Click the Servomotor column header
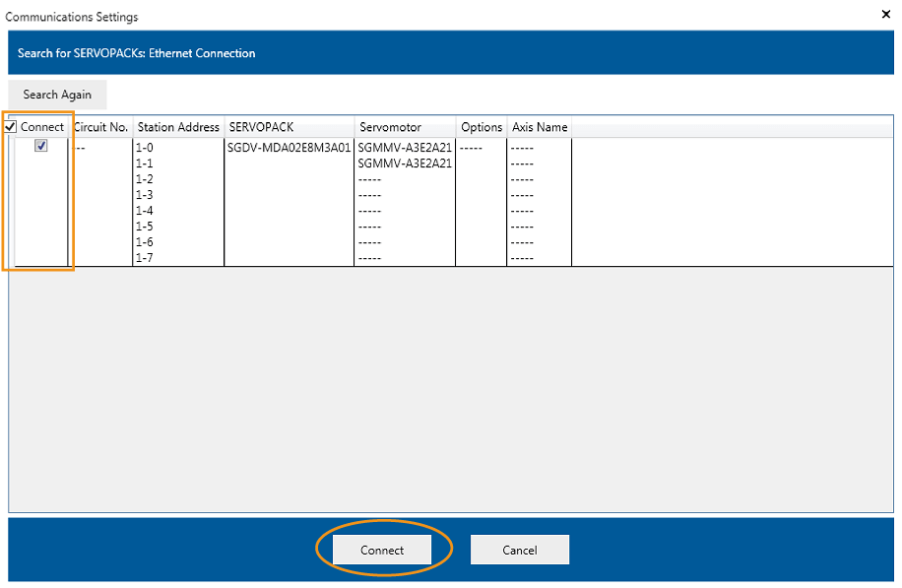The height and width of the screenshot is (588, 902). 390,127
